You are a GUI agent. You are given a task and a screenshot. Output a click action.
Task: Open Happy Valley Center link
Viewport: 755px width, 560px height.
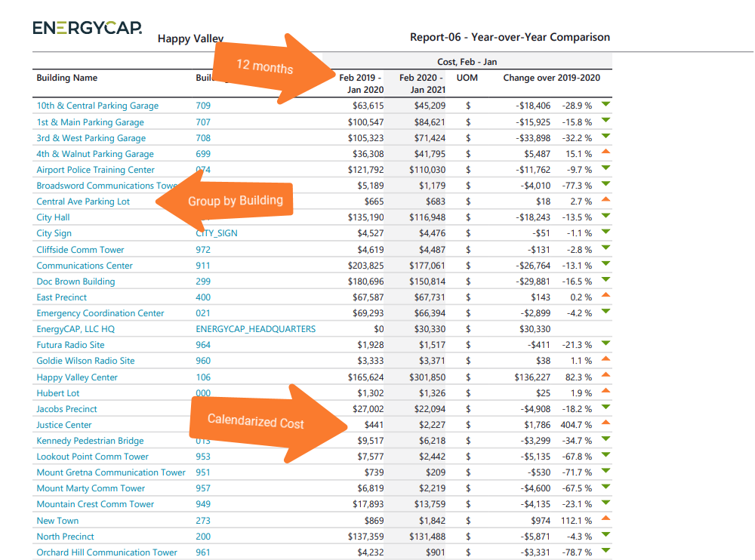(77, 377)
